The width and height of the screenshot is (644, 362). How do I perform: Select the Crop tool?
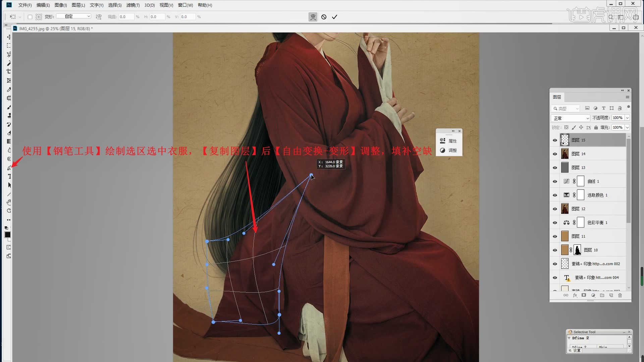[9, 71]
